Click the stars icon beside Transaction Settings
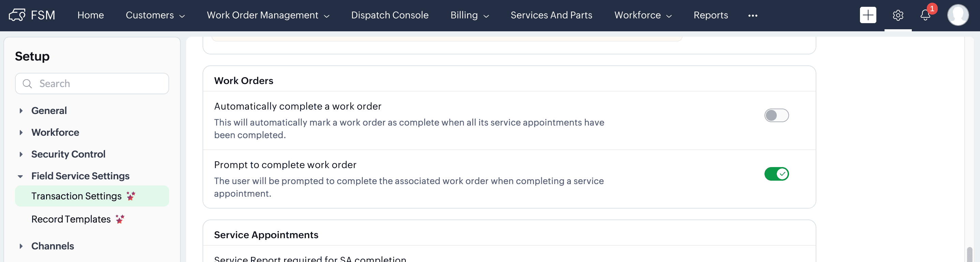The height and width of the screenshot is (262, 980). pyautogui.click(x=131, y=196)
